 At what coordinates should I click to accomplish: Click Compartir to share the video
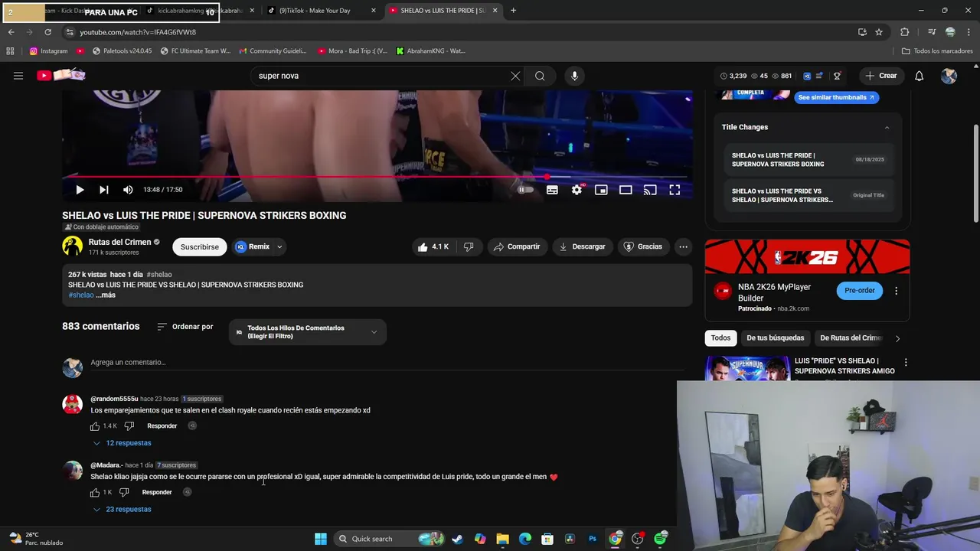[x=517, y=246]
